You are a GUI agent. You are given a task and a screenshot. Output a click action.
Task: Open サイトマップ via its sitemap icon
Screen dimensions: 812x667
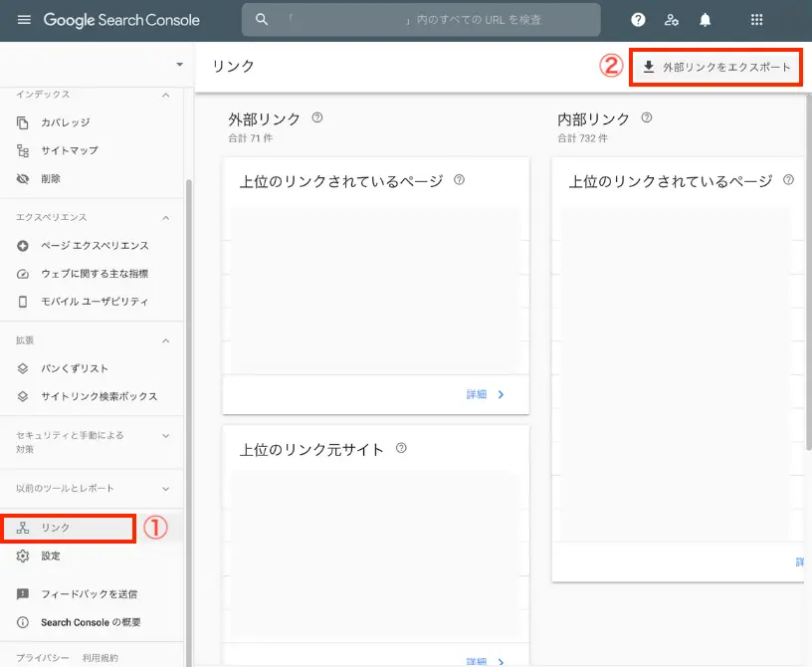tap(23, 149)
